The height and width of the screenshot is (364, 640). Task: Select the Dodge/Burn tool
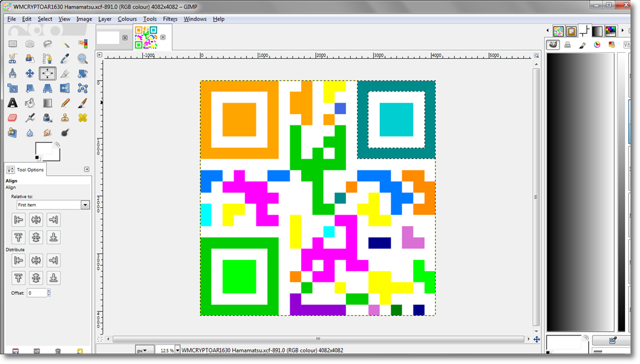click(x=65, y=133)
